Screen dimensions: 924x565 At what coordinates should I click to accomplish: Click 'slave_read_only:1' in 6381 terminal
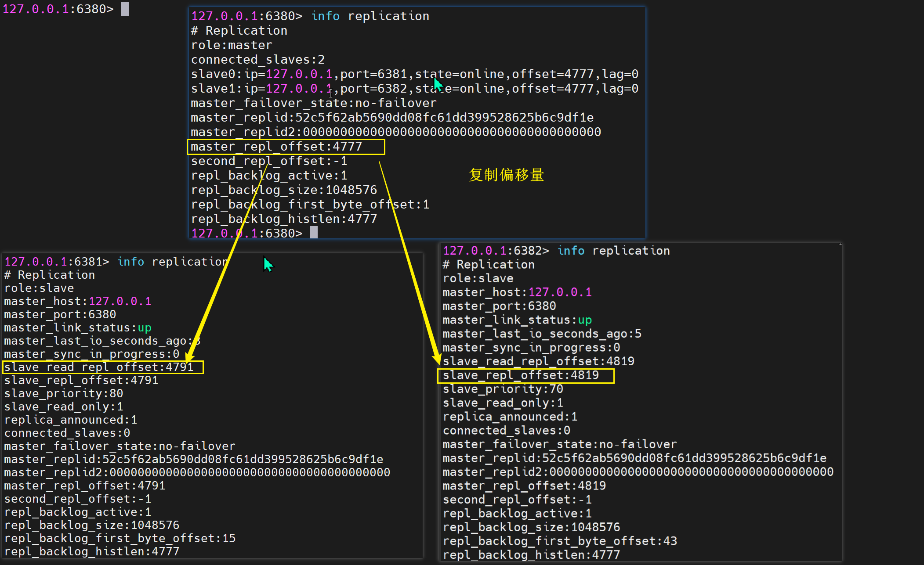pyautogui.click(x=63, y=407)
